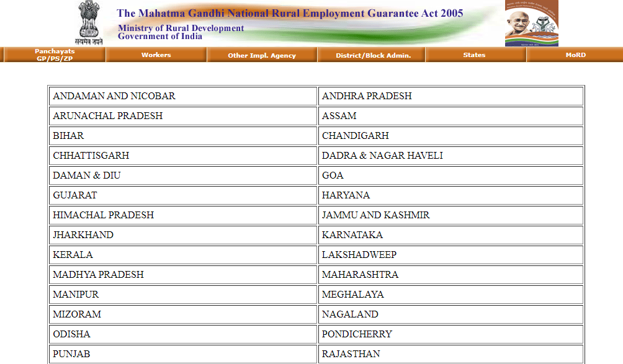623x364 pixels.
Task: Open MADHYA PRADESH link
Action: click(98, 275)
